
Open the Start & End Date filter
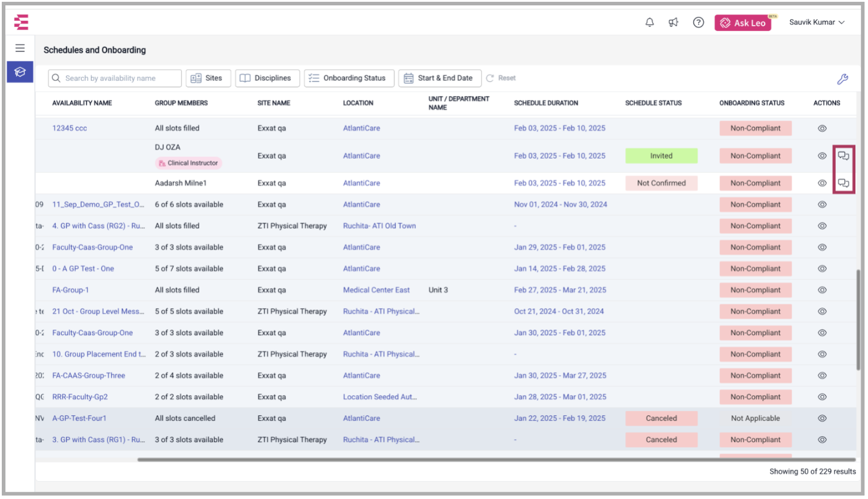439,78
